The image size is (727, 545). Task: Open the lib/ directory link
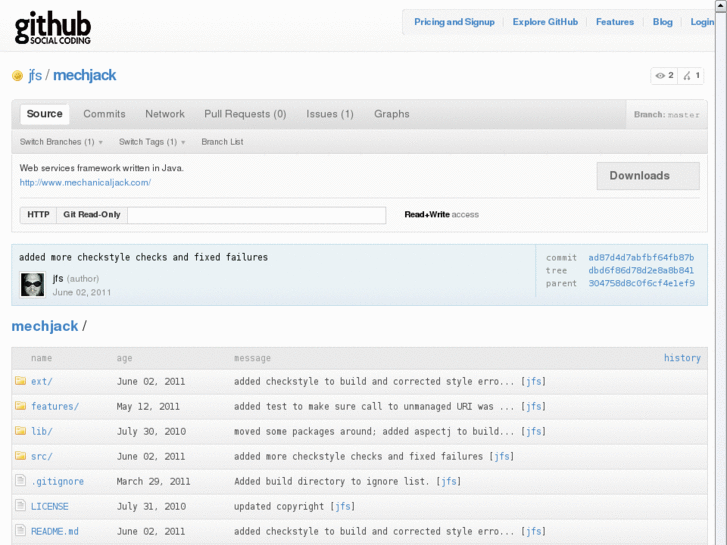click(x=42, y=431)
